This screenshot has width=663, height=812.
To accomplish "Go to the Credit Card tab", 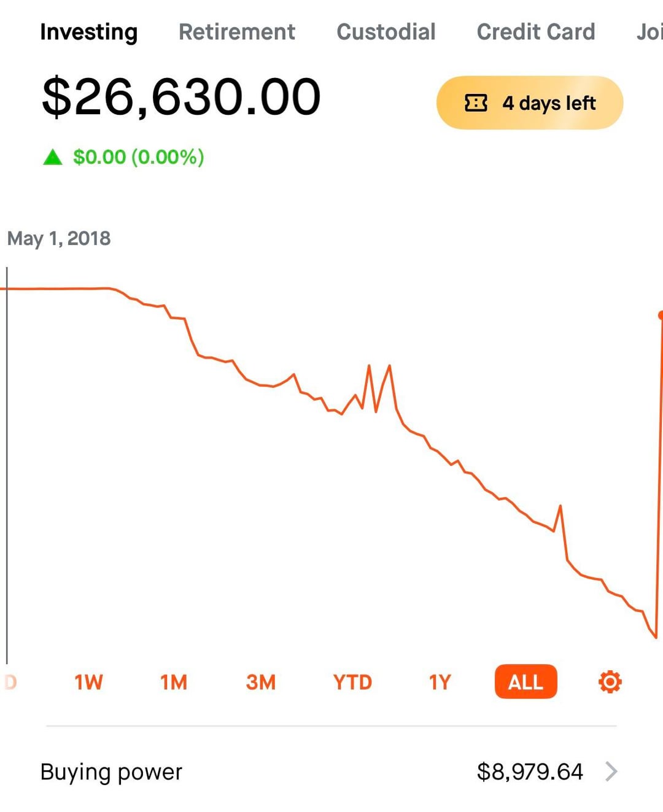I will 535,32.
